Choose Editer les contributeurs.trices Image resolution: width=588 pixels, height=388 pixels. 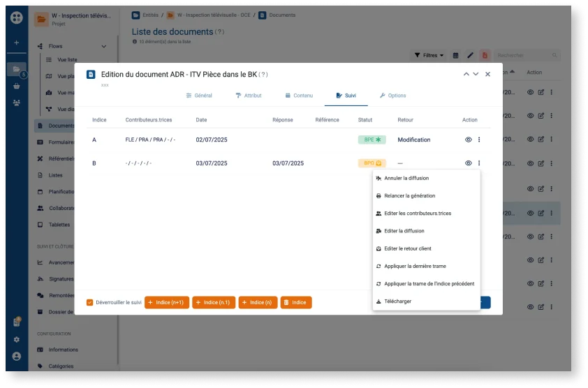point(427,214)
